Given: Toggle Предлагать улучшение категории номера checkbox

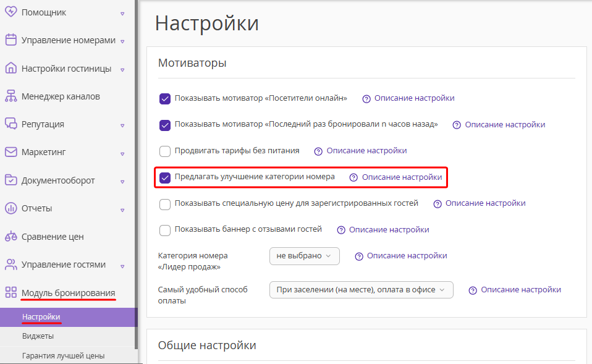Looking at the screenshot, I should [x=165, y=177].
